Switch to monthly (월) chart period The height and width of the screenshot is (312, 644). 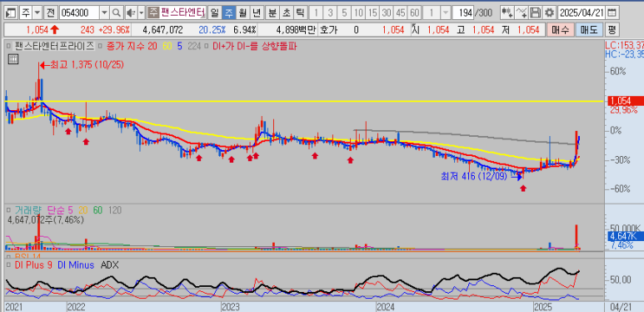tap(242, 13)
